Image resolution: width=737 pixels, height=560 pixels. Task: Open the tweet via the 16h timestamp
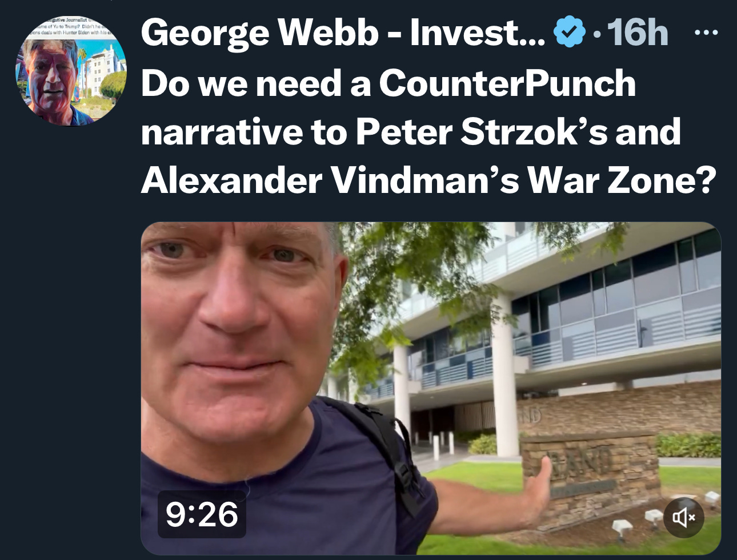[x=638, y=33]
